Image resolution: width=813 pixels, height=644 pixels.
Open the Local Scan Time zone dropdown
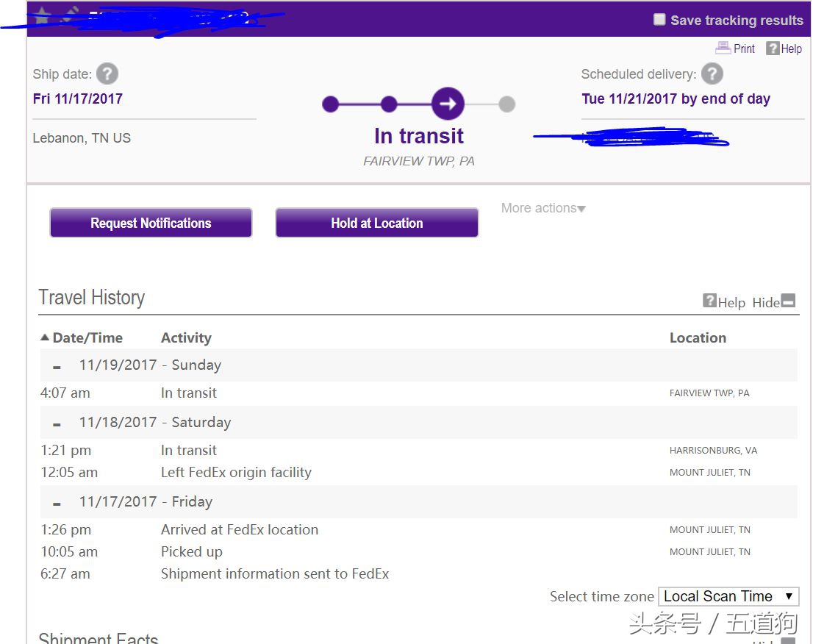[728, 596]
